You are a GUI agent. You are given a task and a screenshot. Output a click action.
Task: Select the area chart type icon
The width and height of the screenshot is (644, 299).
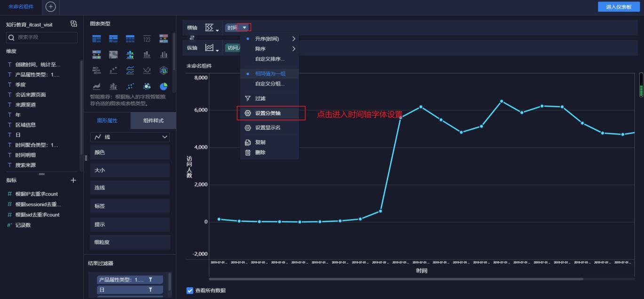[97, 86]
